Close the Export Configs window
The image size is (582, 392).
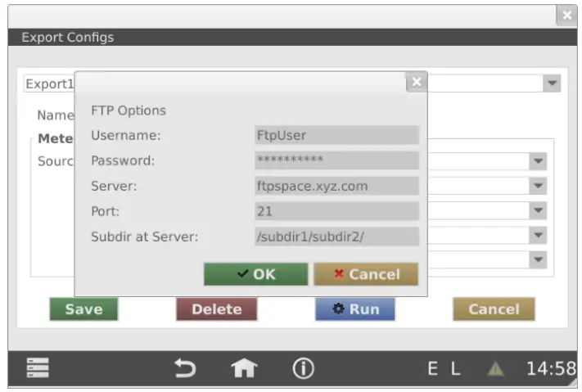566,16
